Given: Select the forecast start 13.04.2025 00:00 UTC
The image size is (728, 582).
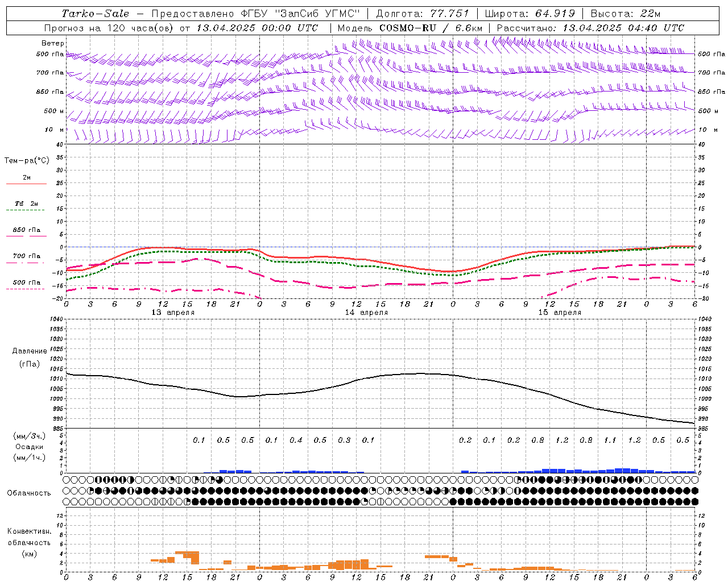Looking at the screenshot, I should click(257, 28).
